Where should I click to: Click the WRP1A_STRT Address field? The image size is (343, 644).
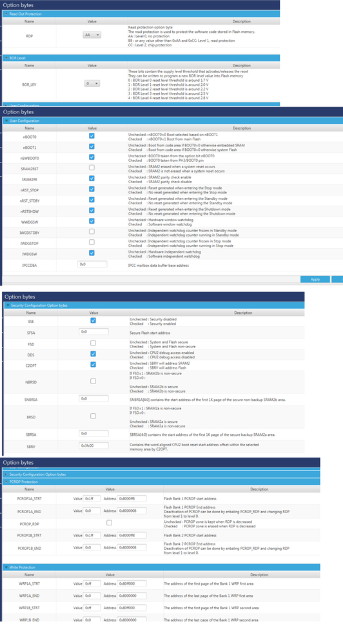tap(132, 583)
